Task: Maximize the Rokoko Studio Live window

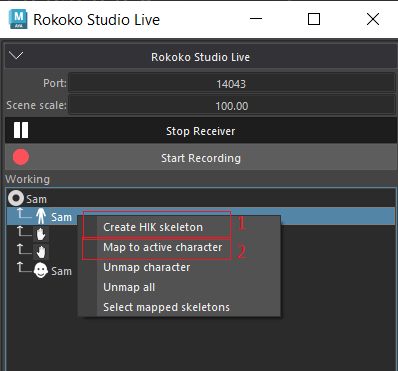Action: point(314,19)
